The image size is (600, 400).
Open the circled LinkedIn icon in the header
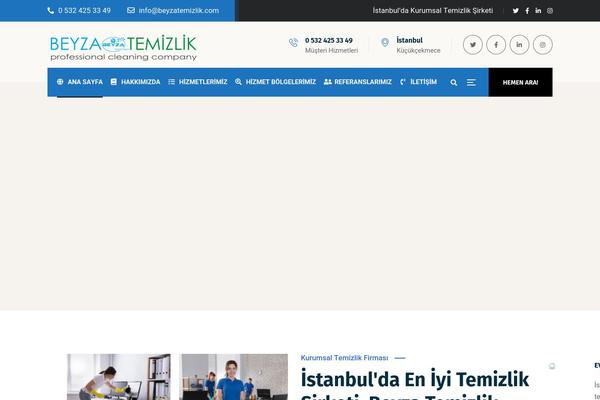coord(519,45)
